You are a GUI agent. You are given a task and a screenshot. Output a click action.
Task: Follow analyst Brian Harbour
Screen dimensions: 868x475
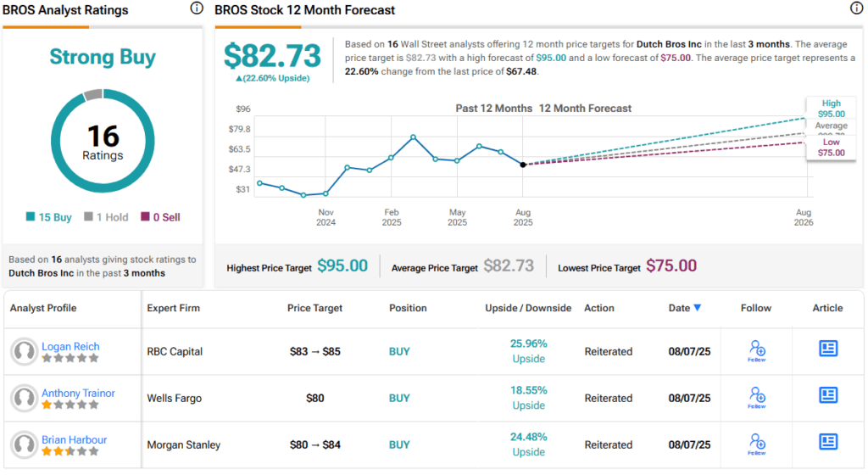pyautogui.click(x=757, y=444)
